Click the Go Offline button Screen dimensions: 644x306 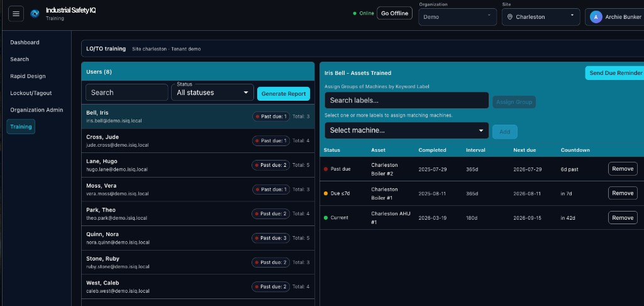(x=394, y=13)
